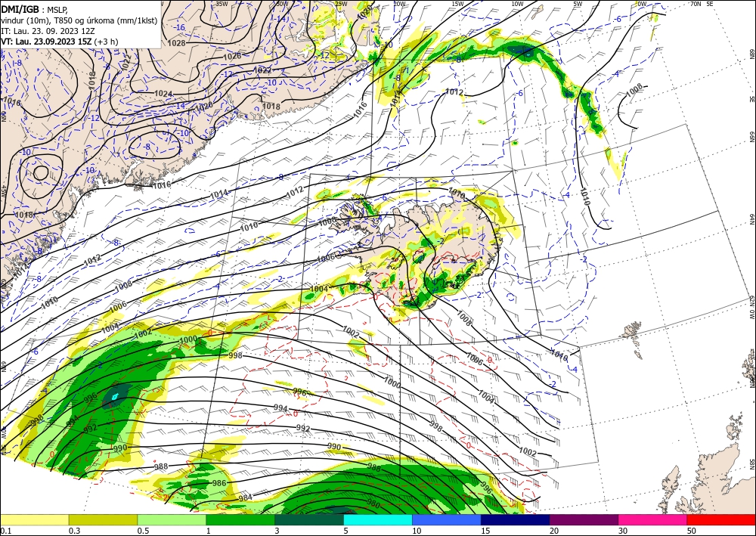
Task: Click the 1028 isobar label
Action: 176,43
